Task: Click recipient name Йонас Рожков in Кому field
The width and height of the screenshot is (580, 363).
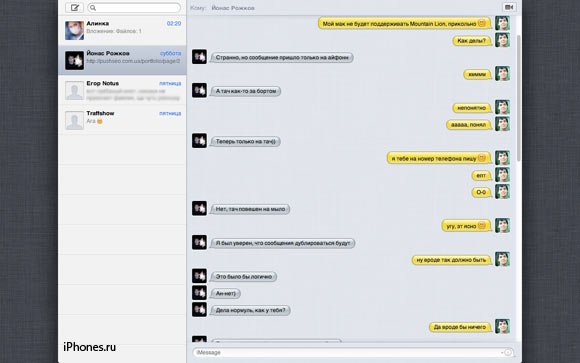Action: click(233, 8)
